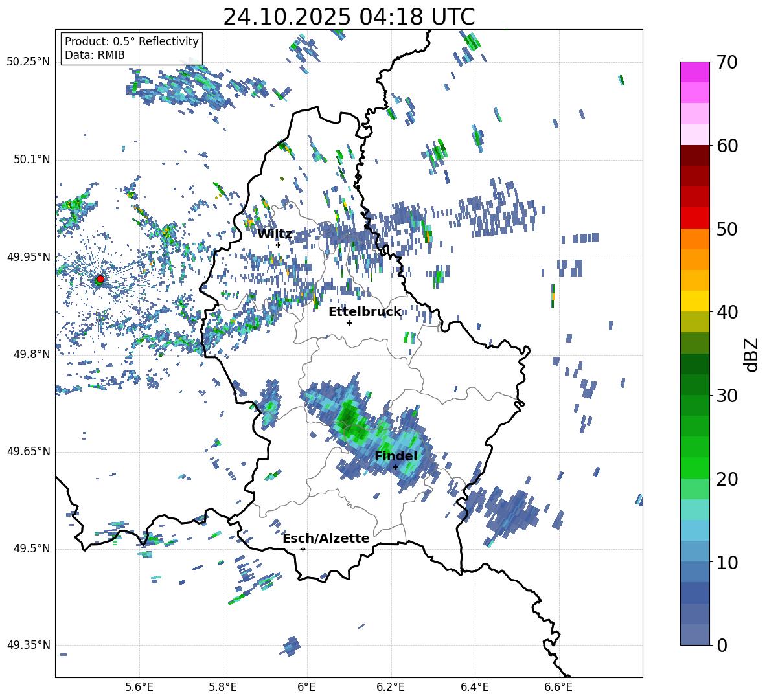
Task: Click the dBZ colorbar axis label
Action: (x=750, y=354)
